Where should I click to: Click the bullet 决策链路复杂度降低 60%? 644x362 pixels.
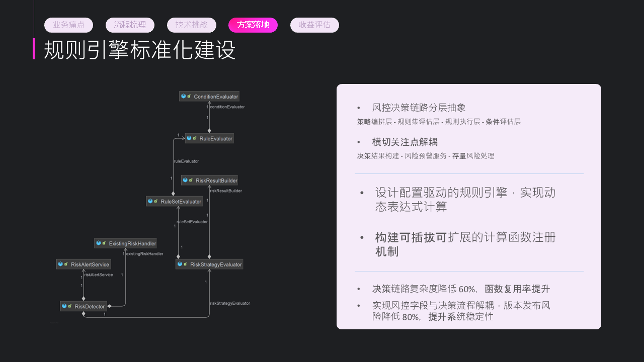(461, 289)
